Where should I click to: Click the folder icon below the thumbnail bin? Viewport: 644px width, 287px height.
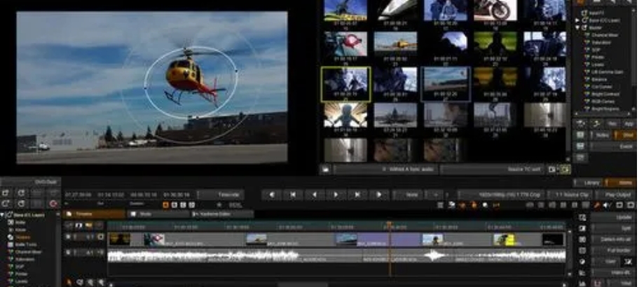[325, 169]
